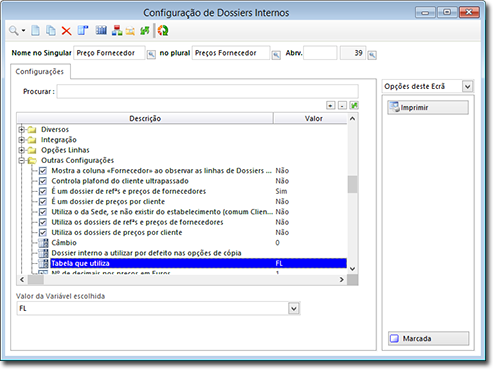Viewport: 496px width, 373px height.
Task: Click the red and green network diagram icon
Action: pos(117,31)
